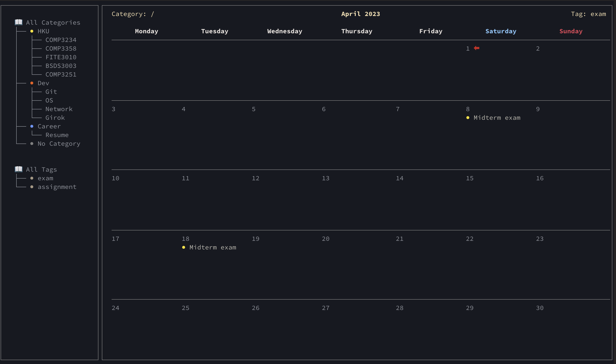Viewport: 616px width, 364px height.
Task: Click the April 2023 month title
Action: pyautogui.click(x=361, y=14)
